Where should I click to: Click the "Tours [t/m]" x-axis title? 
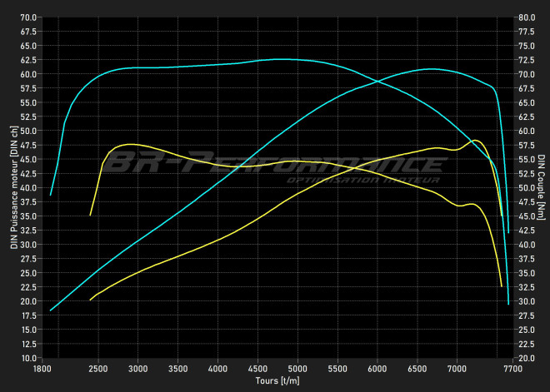click(277, 381)
